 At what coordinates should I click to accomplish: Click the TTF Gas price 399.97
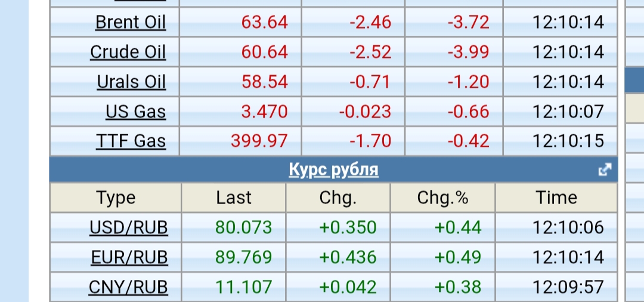coord(259,141)
